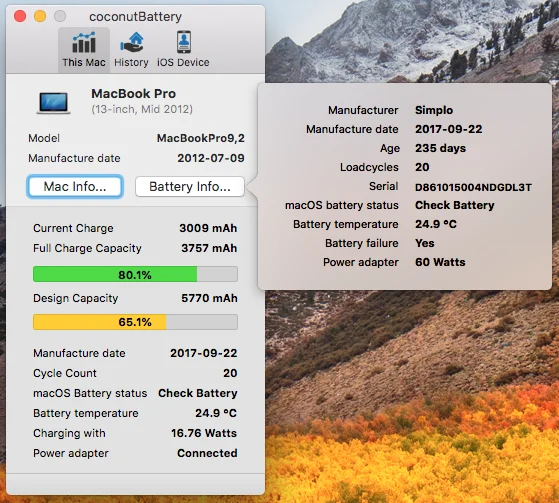The width and height of the screenshot is (559, 503).
Task: Select the MacBookPro9,2 model value
Action: coord(201,138)
